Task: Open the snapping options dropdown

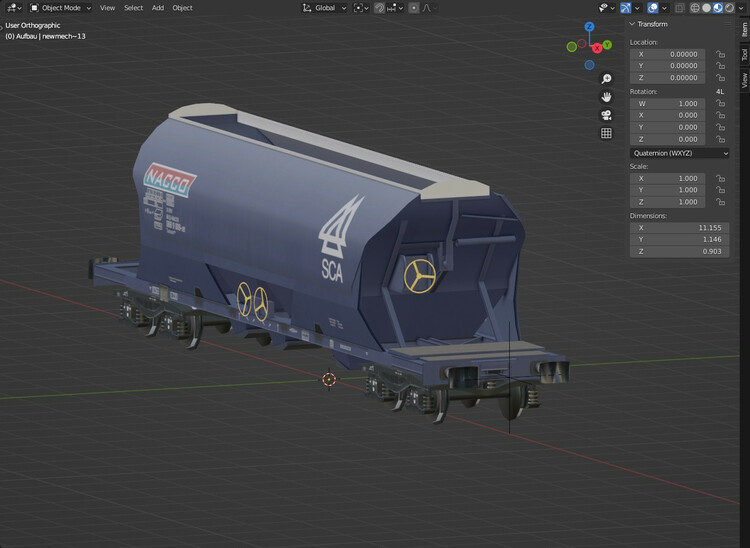Action: (x=396, y=8)
